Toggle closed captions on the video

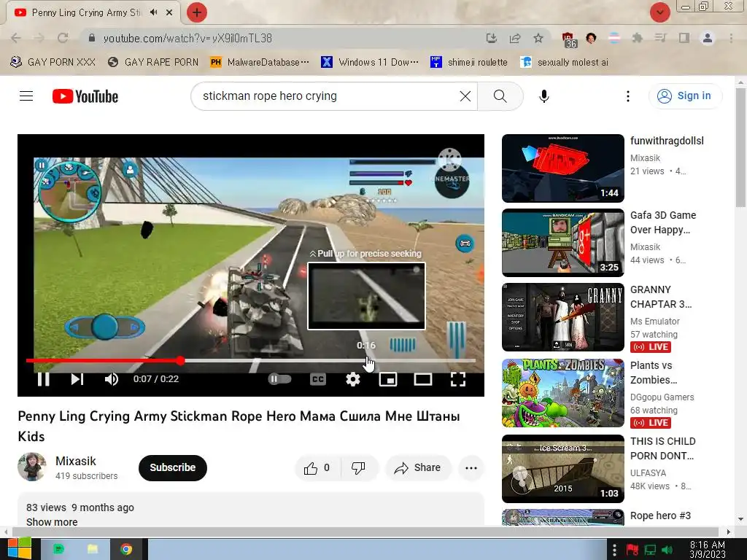[x=318, y=379]
